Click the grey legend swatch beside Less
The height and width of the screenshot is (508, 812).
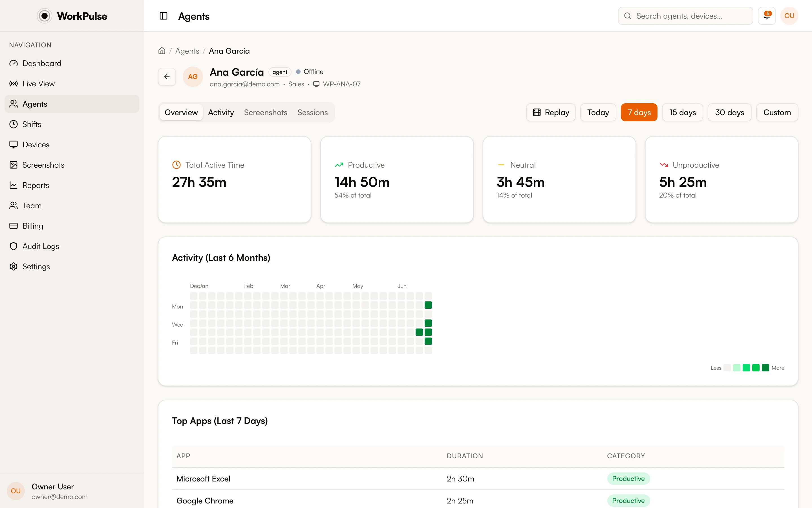coord(727,368)
